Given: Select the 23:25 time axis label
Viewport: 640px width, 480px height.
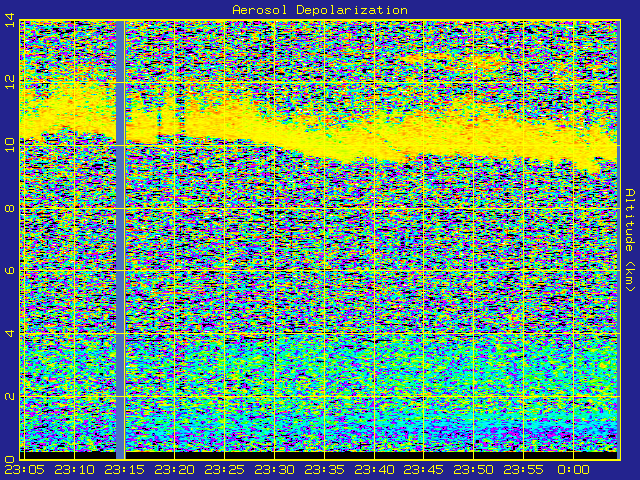Looking at the screenshot, I should [224, 470].
